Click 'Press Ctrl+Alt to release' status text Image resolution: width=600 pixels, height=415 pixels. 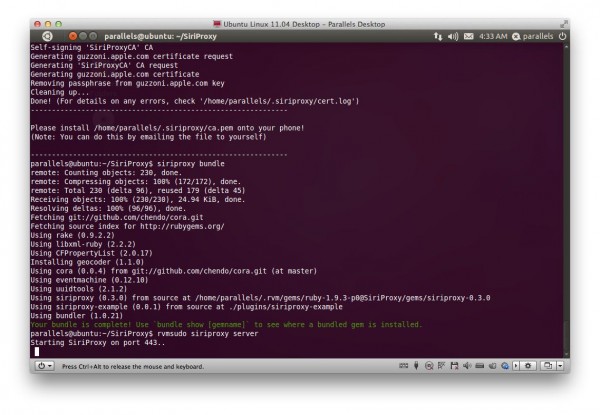[x=133, y=366]
